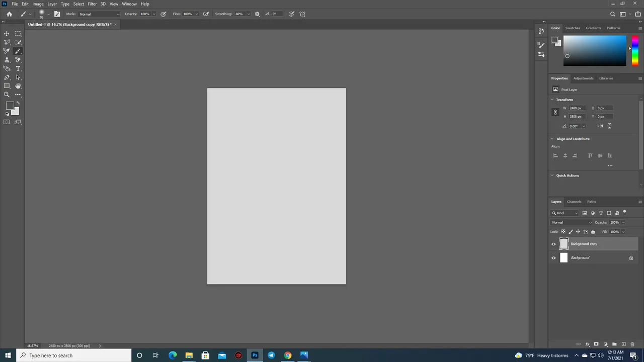Switch to the Channels tab
Image resolution: width=644 pixels, height=362 pixels.
point(574,202)
